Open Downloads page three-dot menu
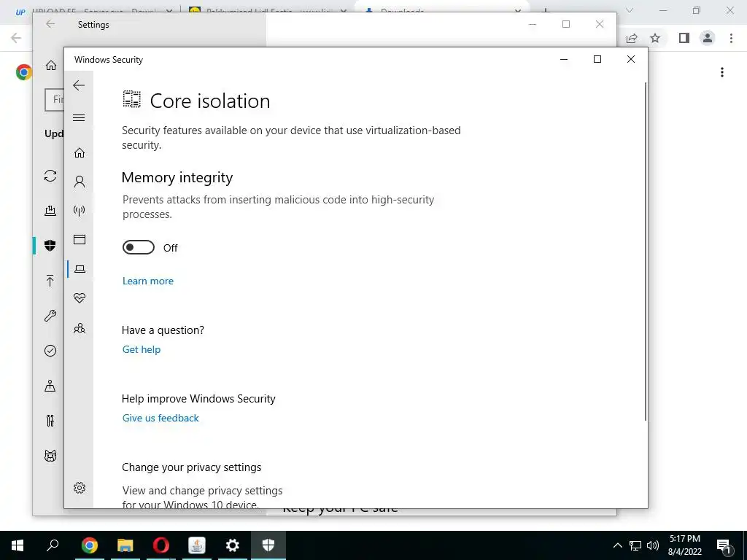747x560 pixels. coord(722,72)
